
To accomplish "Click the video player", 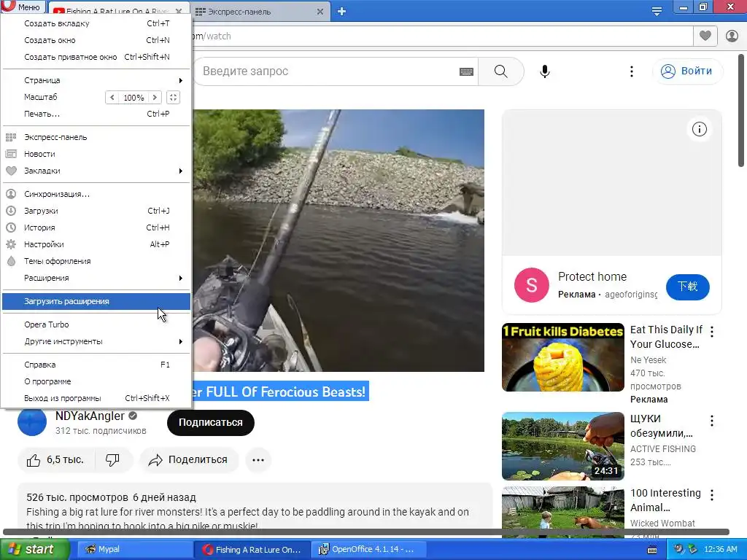I will click(x=338, y=241).
